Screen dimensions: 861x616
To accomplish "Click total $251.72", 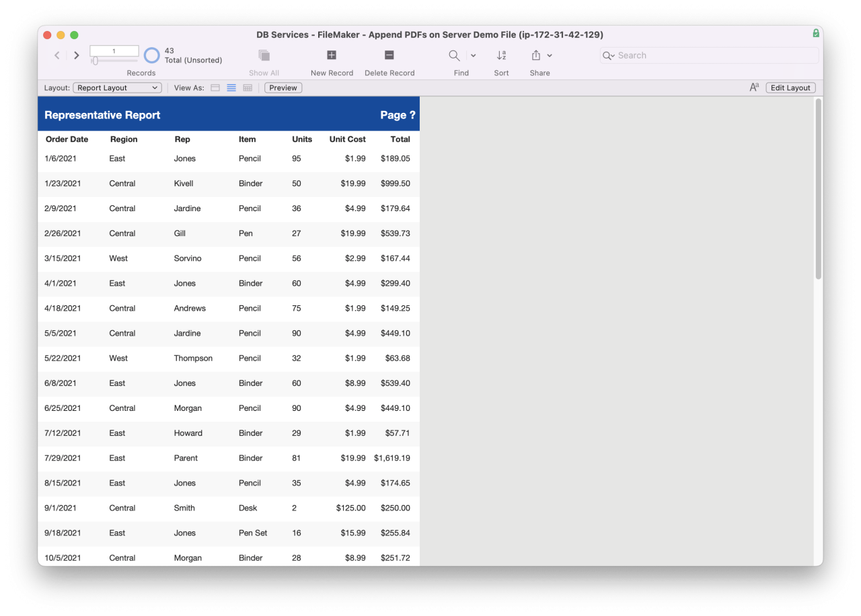I will pos(395,557).
